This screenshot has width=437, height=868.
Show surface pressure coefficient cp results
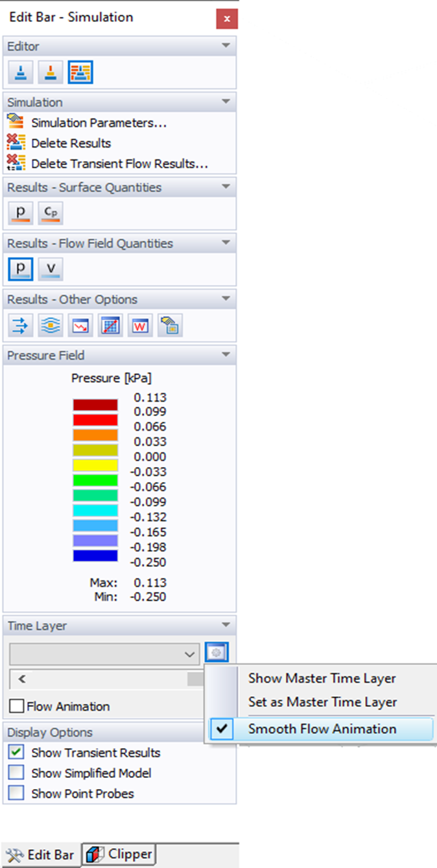coord(50,213)
